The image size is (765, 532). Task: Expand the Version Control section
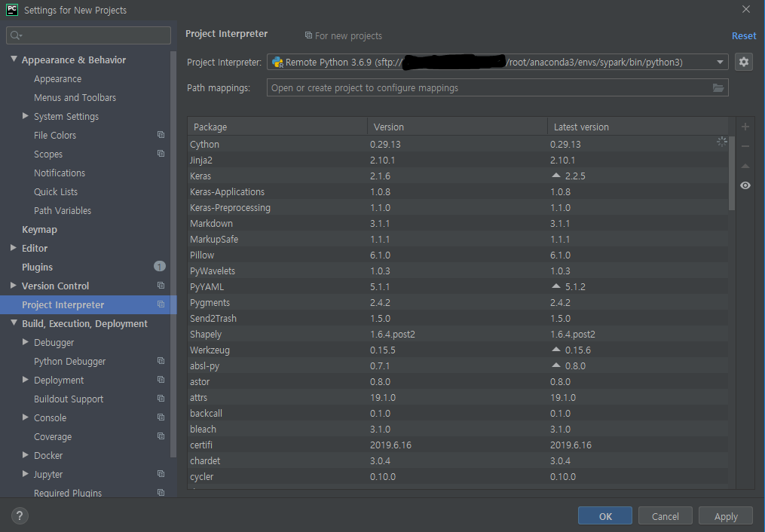point(14,286)
